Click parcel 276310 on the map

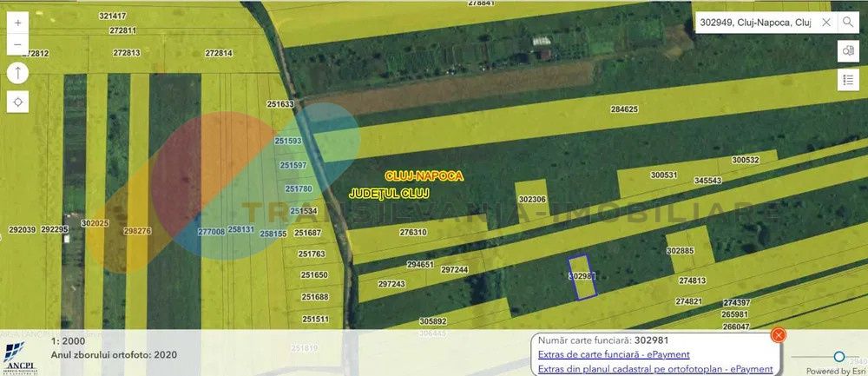[x=413, y=232]
